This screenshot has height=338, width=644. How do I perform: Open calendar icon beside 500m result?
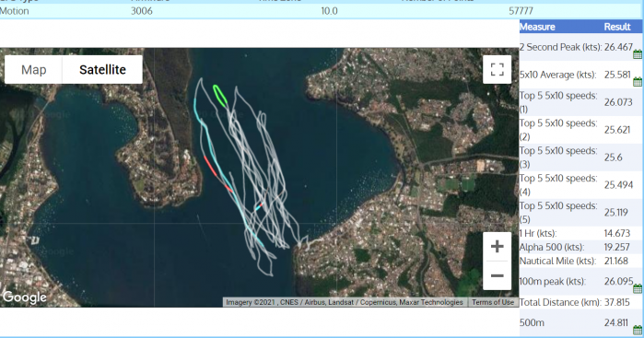pyautogui.click(x=638, y=330)
